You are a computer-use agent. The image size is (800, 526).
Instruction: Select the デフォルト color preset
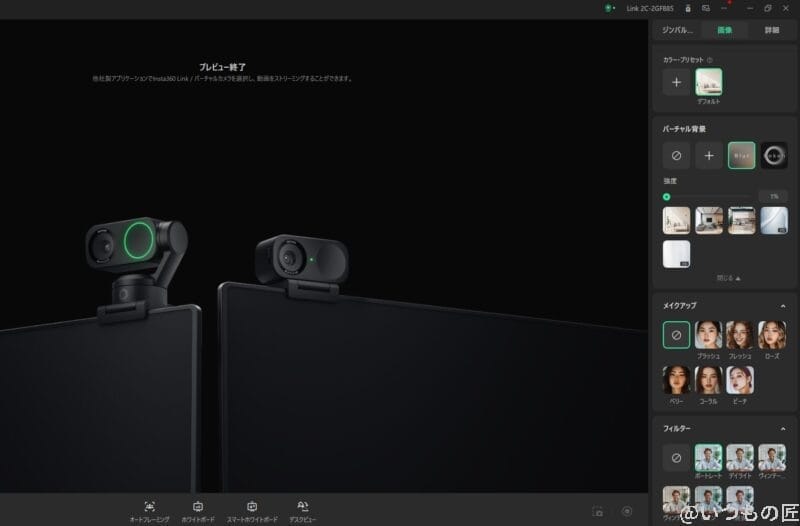click(x=709, y=82)
